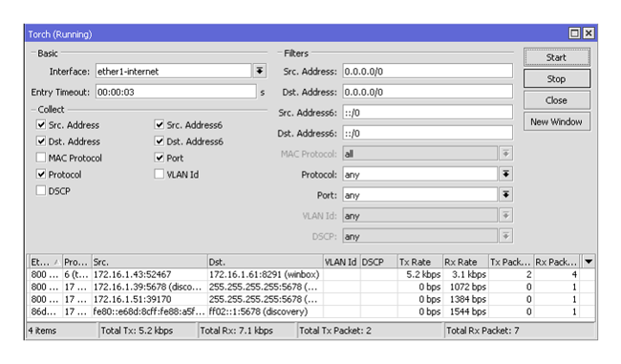The image size is (621, 364).
Task: Click destination ff02::1:5678 (discovery)
Action: pos(258,311)
